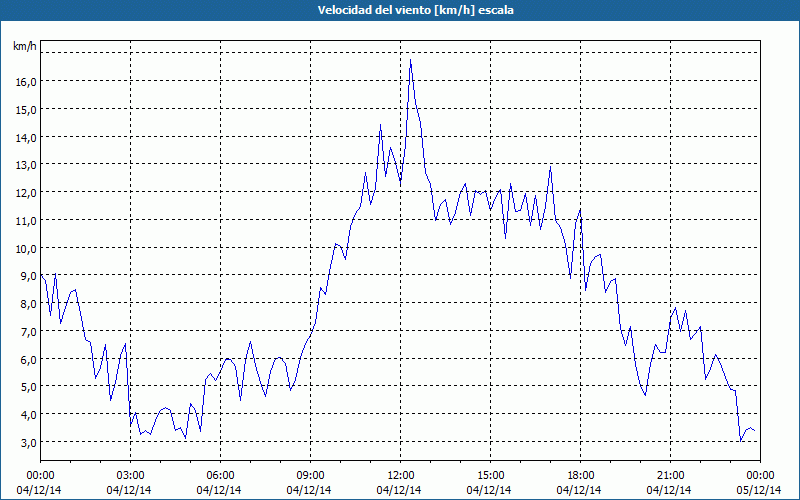
Task: Pick the "11,0" y-axis label
Action: [24, 220]
